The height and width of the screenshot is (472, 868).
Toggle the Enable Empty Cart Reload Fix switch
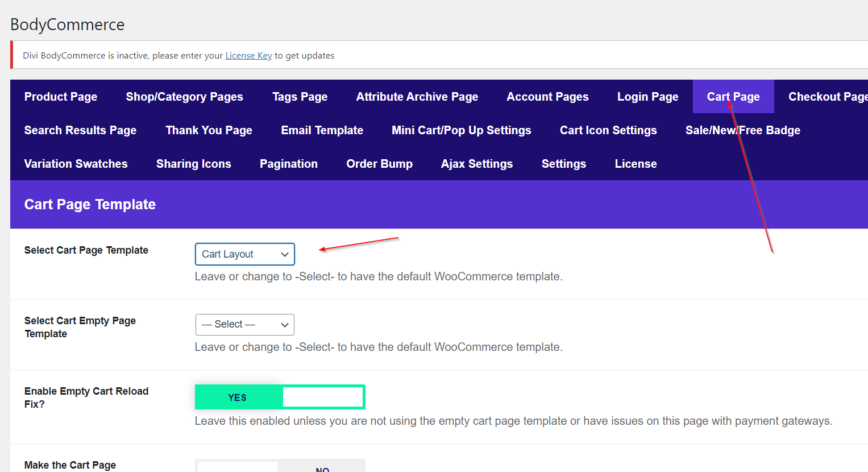coord(280,397)
